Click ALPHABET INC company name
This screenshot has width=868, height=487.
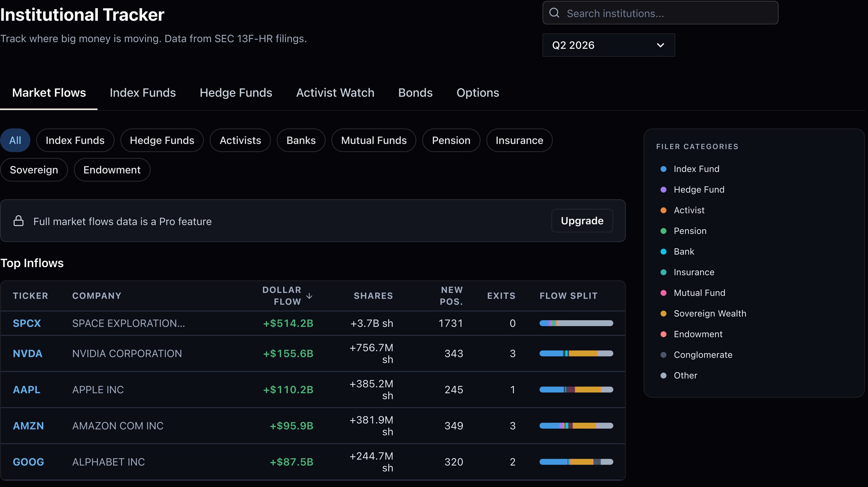[x=108, y=462]
